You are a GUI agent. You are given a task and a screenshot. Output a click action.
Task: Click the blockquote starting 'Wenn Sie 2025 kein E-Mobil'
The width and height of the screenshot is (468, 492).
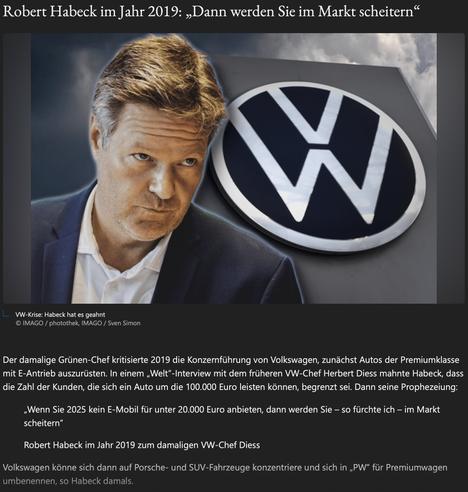coord(232,416)
